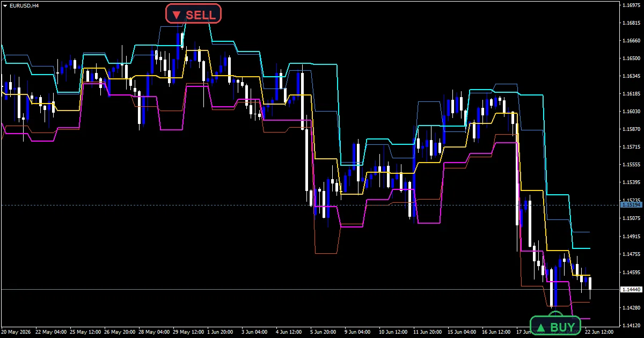Click the 10 Jun 12:00 time label
The image size is (644, 338).
tap(394, 332)
